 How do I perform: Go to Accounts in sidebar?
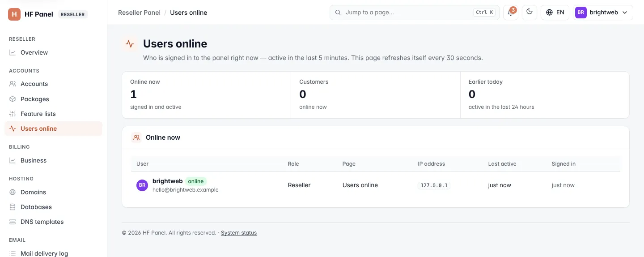[x=53, y=84]
